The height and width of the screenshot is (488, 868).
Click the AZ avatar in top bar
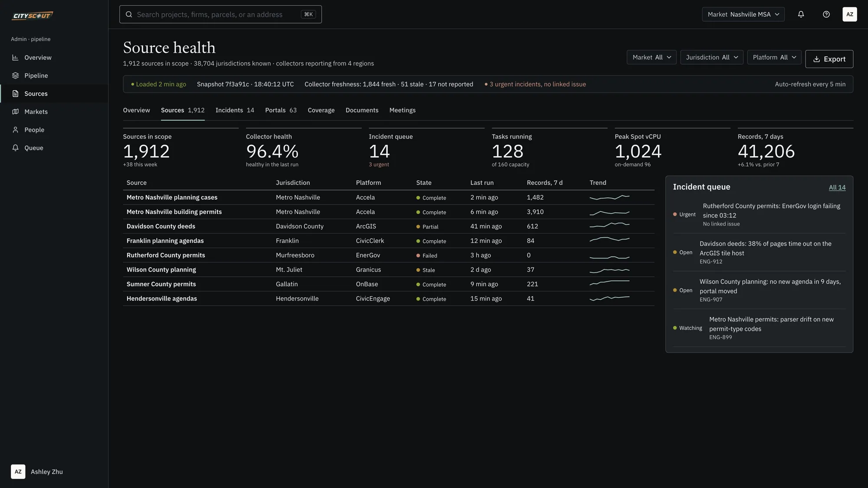click(x=850, y=14)
